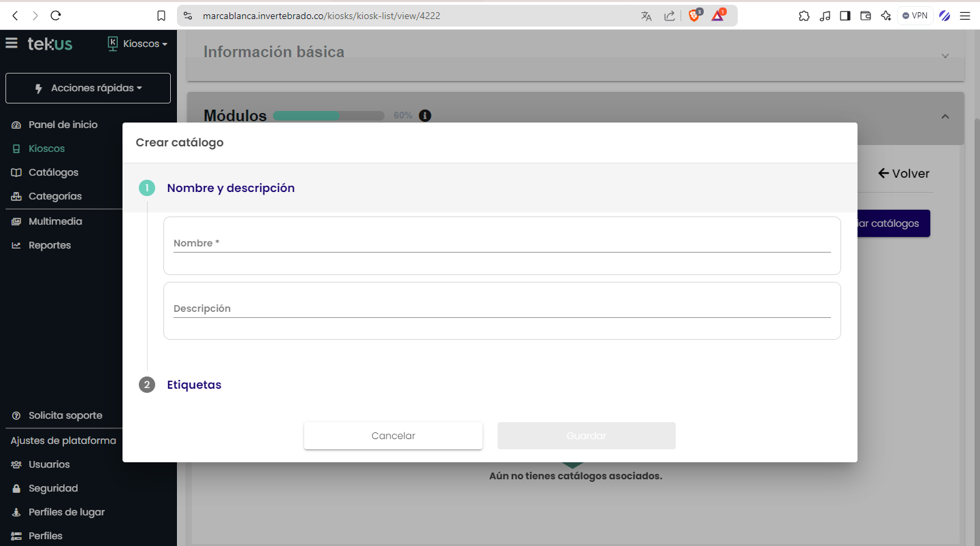
Task: Click the info icon next to Módulos progress
Action: 425,116
